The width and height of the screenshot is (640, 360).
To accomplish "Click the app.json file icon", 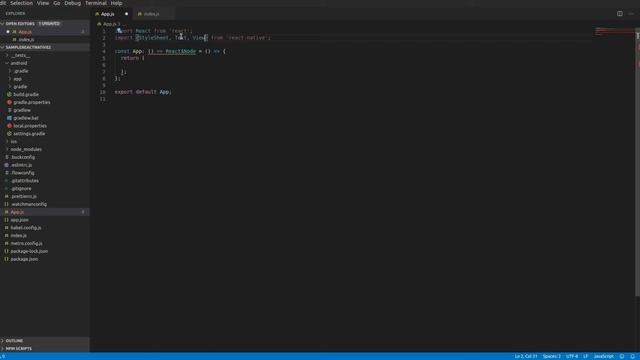I will (x=7, y=220).
